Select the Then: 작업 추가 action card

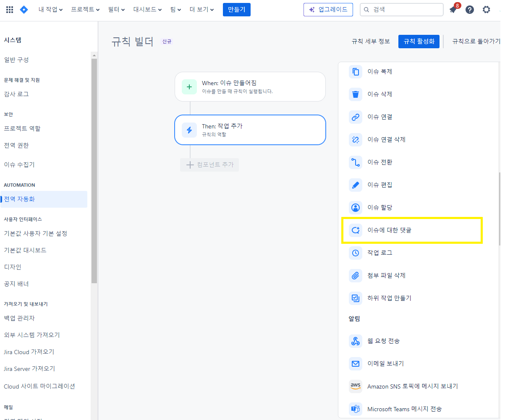click(x=250, y=130)
